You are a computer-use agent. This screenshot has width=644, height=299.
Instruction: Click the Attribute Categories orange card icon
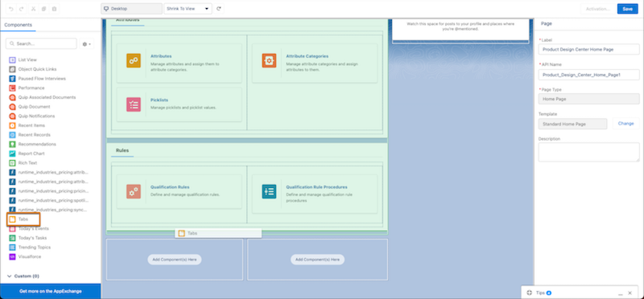pos(269,61)
